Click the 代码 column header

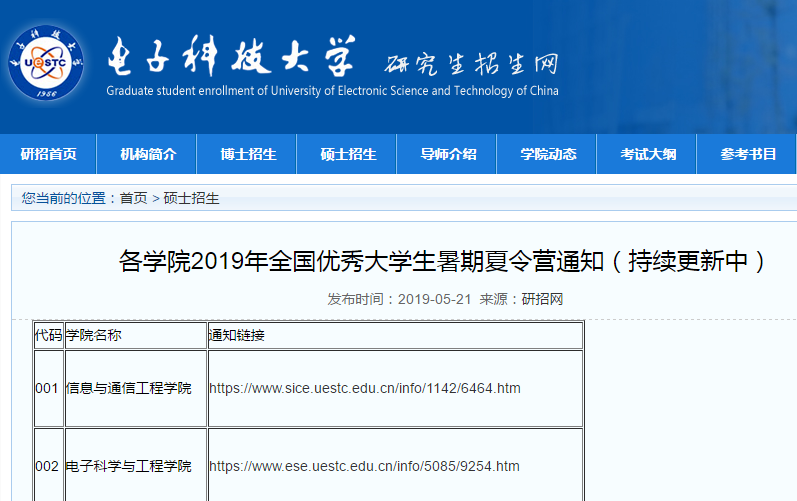[49, 335]
